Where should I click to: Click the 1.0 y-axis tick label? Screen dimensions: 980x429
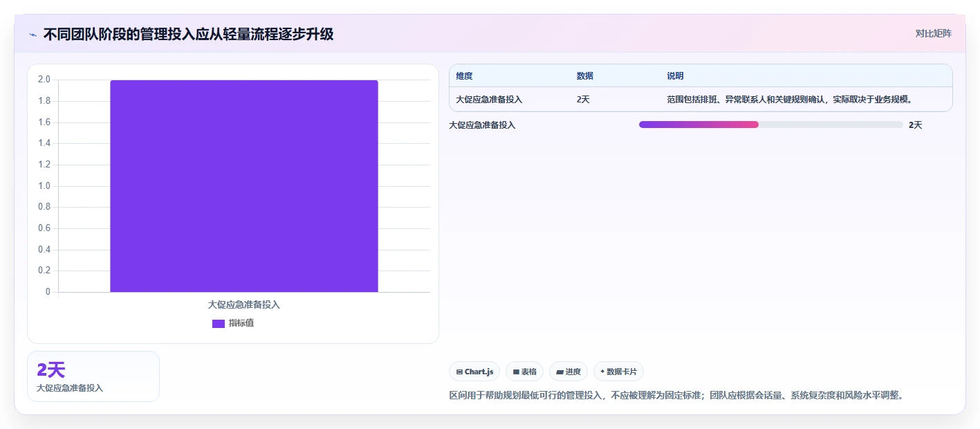click(x=44, y=185)
